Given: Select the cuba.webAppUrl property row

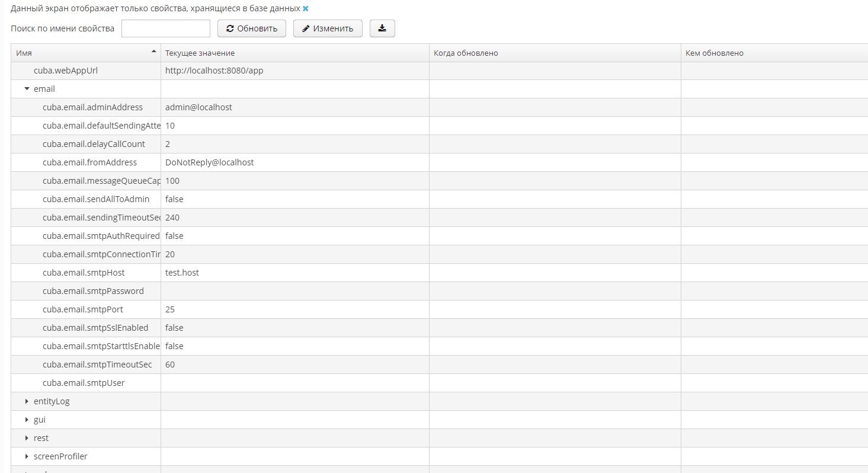Looking at the screenshot, I should (x=66, y=71).
